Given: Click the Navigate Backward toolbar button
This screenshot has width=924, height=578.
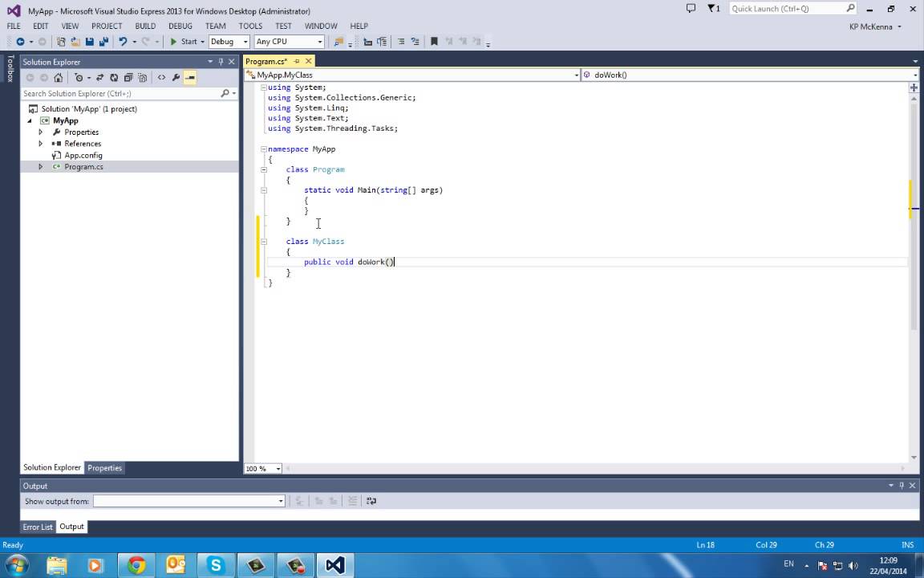Looking at the screenshot, I should pos(20,41).
